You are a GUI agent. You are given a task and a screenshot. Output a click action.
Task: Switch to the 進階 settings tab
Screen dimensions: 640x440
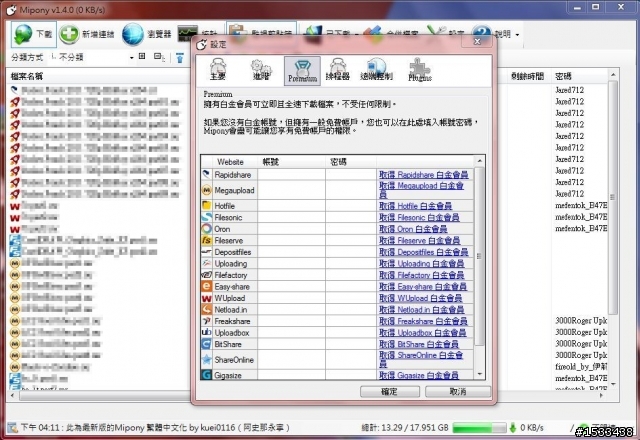261,70
